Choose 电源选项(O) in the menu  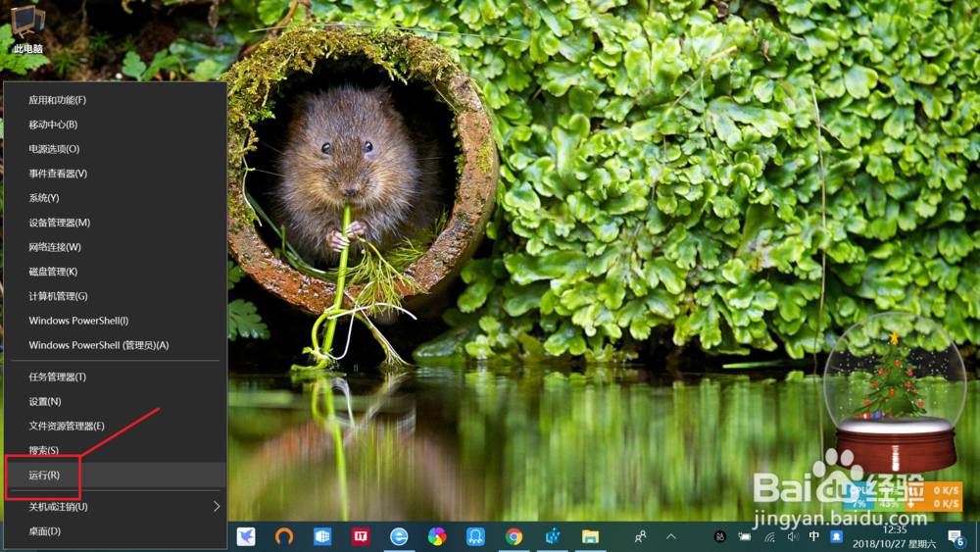pyautogui.click(x=116, y=149)
